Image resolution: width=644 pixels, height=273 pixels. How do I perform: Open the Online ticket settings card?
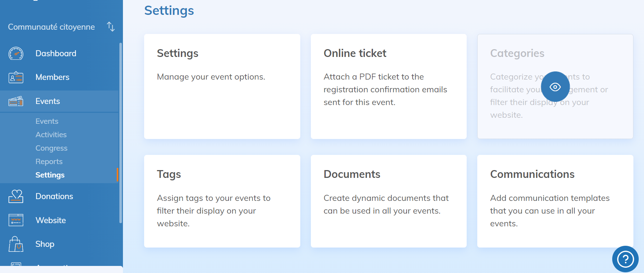coord(388,86)
